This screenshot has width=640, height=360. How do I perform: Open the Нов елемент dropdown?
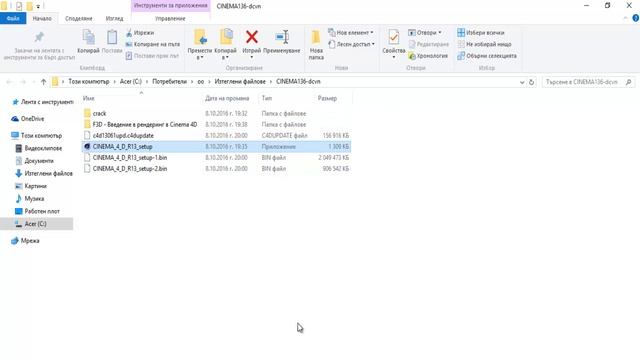(x=351, y=33)
